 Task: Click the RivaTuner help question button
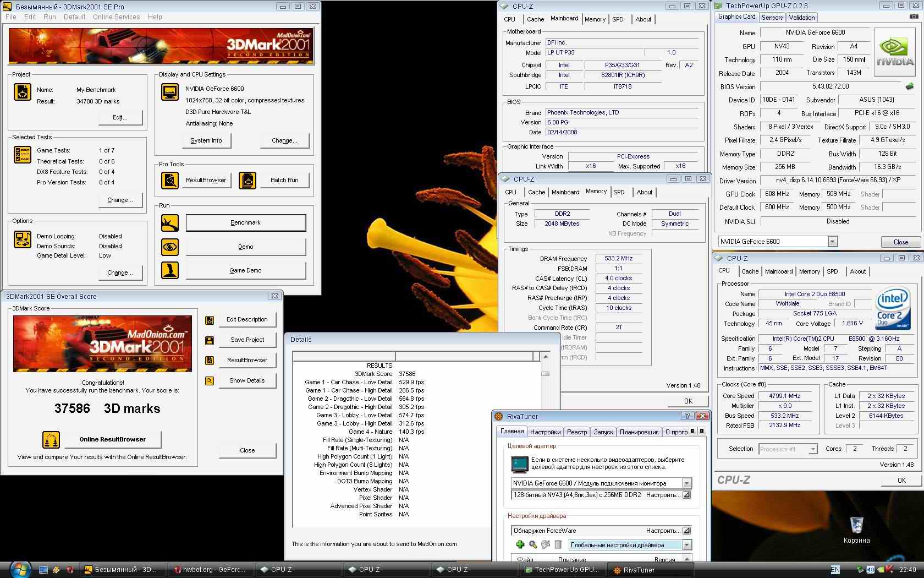[687, 416]
